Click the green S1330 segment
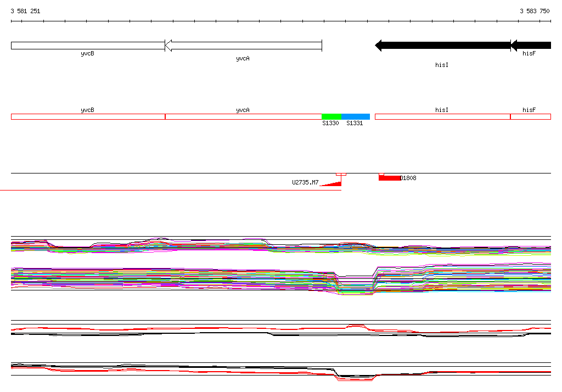 coord(331,116)
